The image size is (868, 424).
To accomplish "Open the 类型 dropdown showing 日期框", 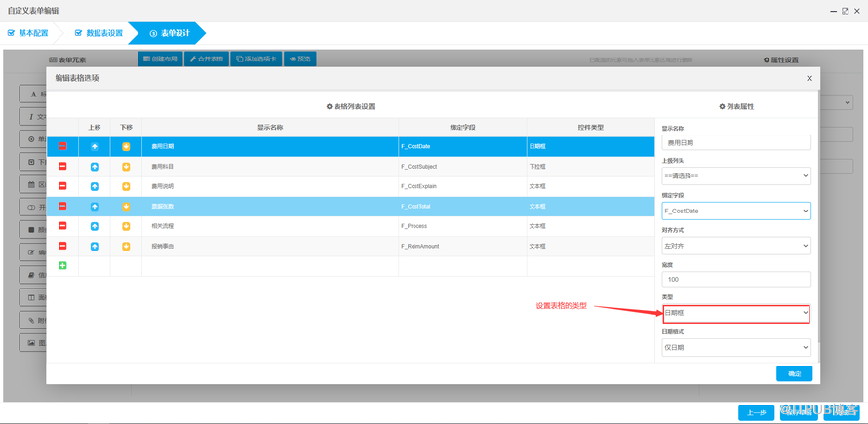I will 736,313.
